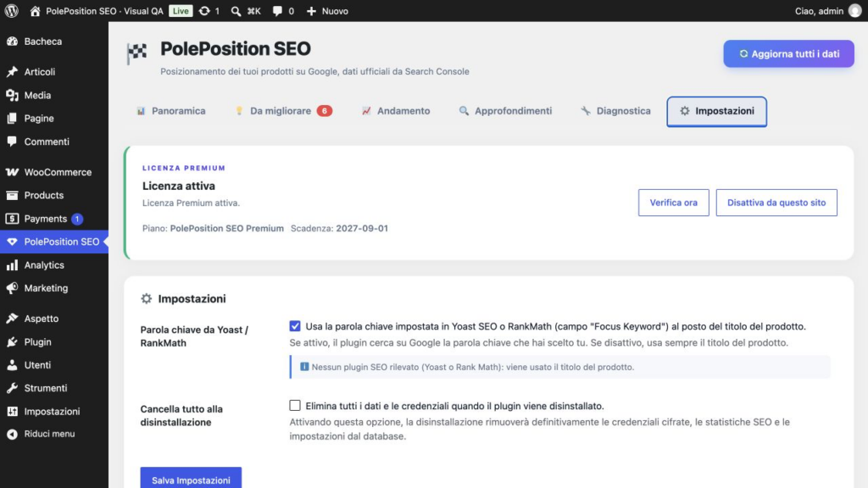The image size is (868, 488).
Task: Open the updates icon showing 1
Action: tap(204, 11)
